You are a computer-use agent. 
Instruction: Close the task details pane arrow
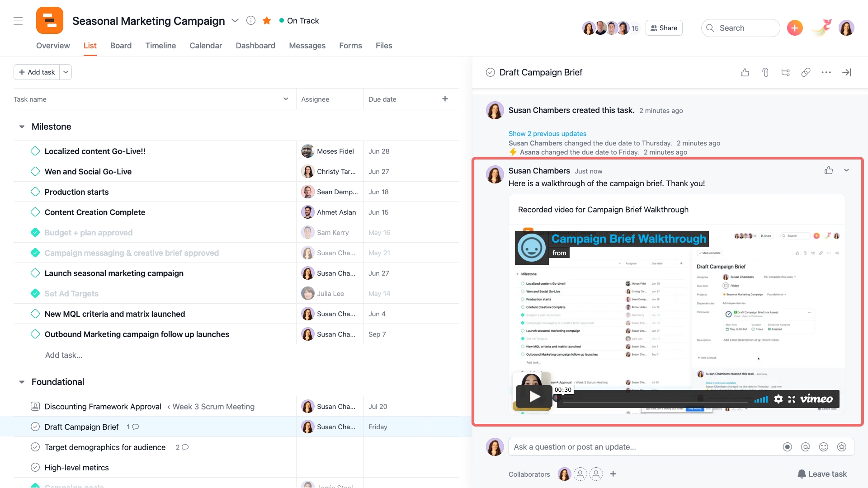846,72
